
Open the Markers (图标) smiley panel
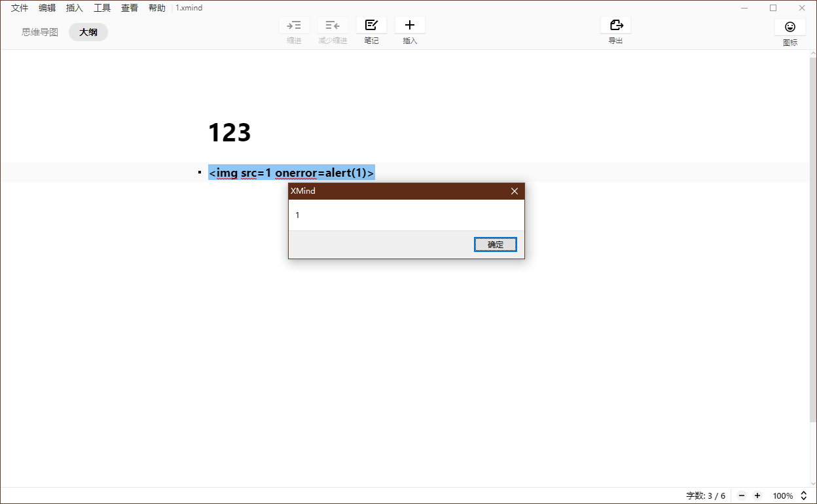click(790, 27)
